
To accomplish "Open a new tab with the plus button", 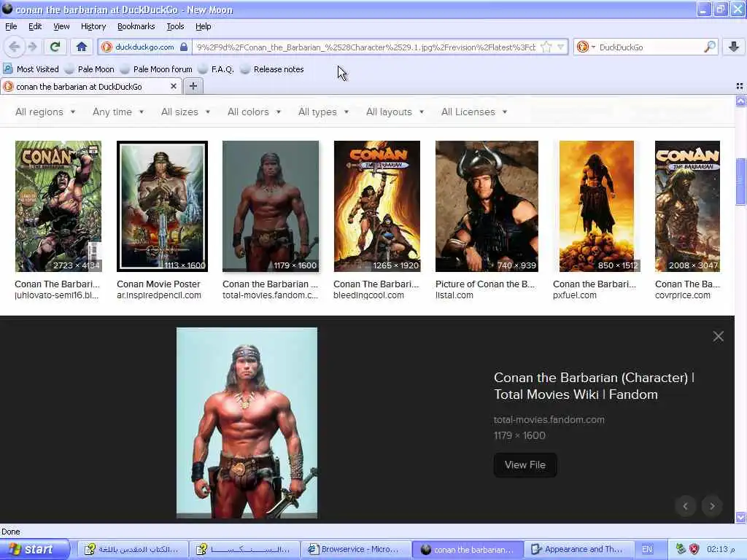I will click(193, 86).
